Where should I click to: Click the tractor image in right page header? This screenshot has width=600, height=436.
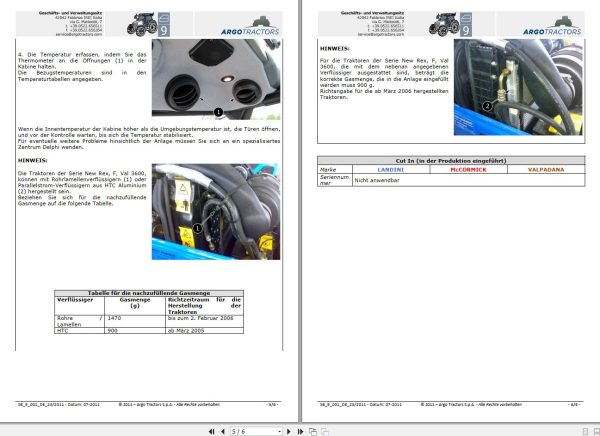[443, 24]
